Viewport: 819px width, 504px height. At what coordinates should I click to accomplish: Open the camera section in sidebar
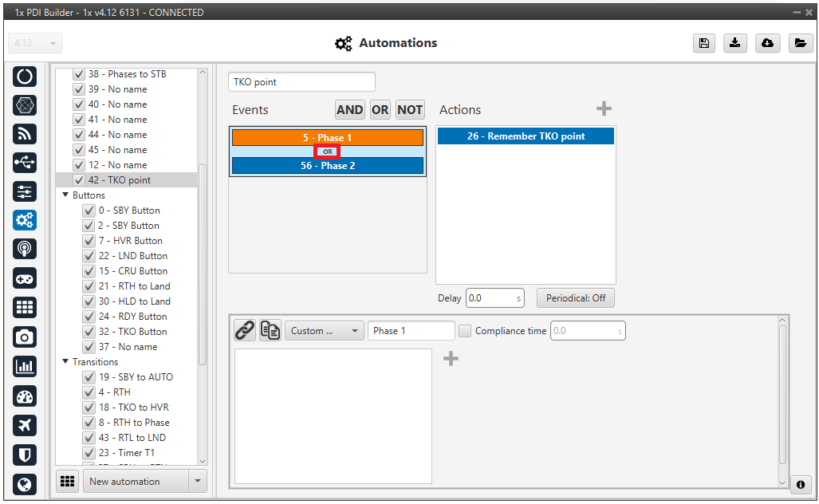pos(25,337)
